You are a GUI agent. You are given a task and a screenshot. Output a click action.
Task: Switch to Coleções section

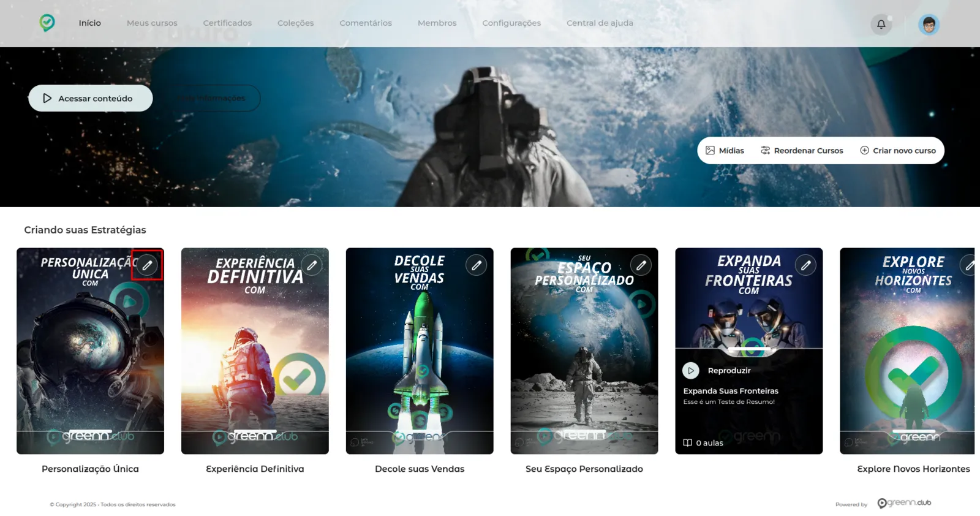[295, 23]
